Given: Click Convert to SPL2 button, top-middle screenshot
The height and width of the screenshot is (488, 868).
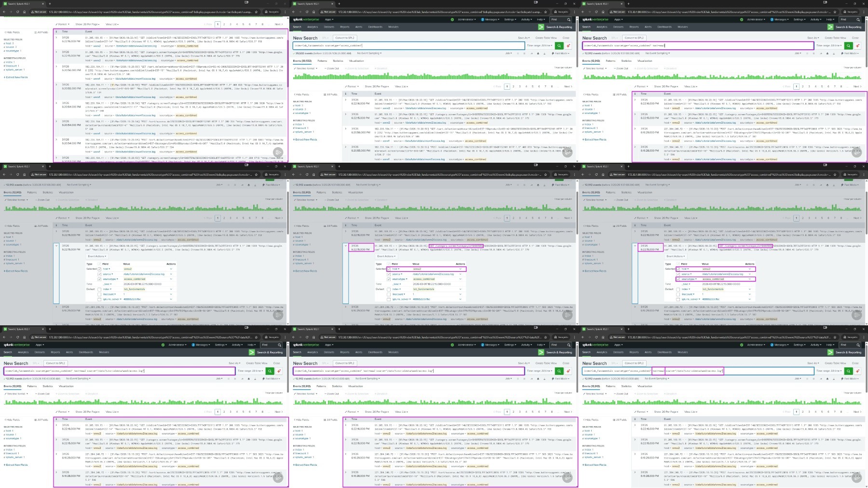Looking at the screenshot, I should point(344,38).
